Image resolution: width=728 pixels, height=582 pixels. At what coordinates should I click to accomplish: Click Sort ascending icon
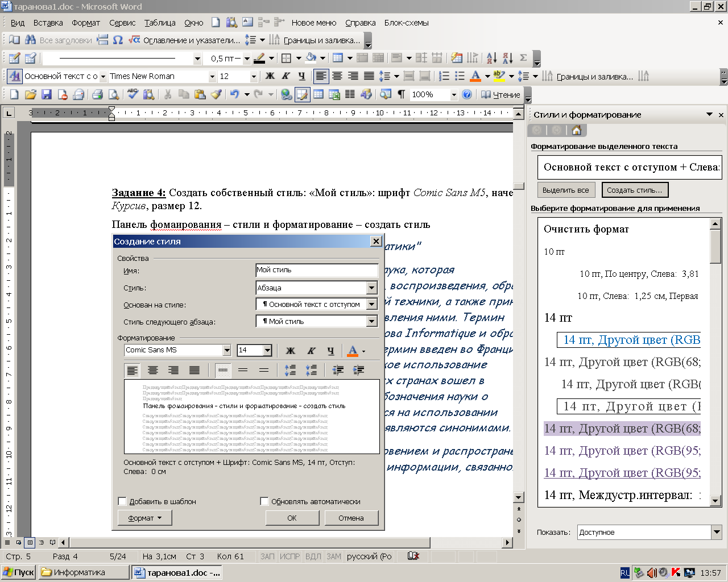pyautogui.click(x=492, y=58)
